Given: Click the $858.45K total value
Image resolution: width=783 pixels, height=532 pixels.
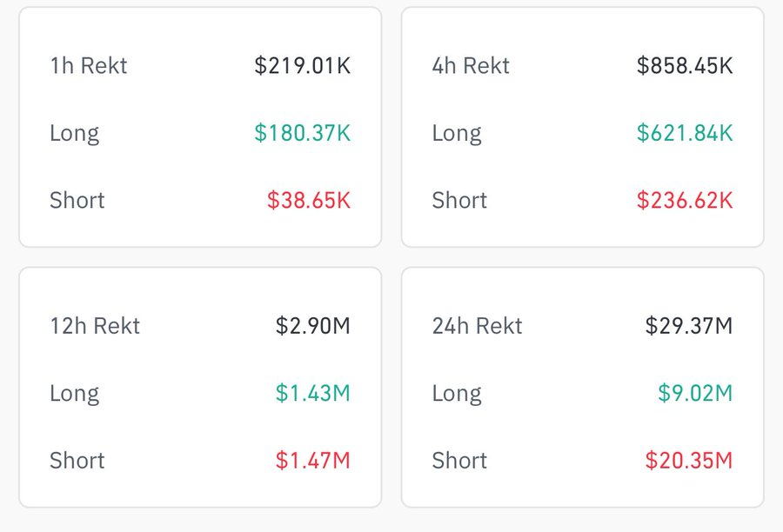Looking at the screenshot, I should [685, 65].
